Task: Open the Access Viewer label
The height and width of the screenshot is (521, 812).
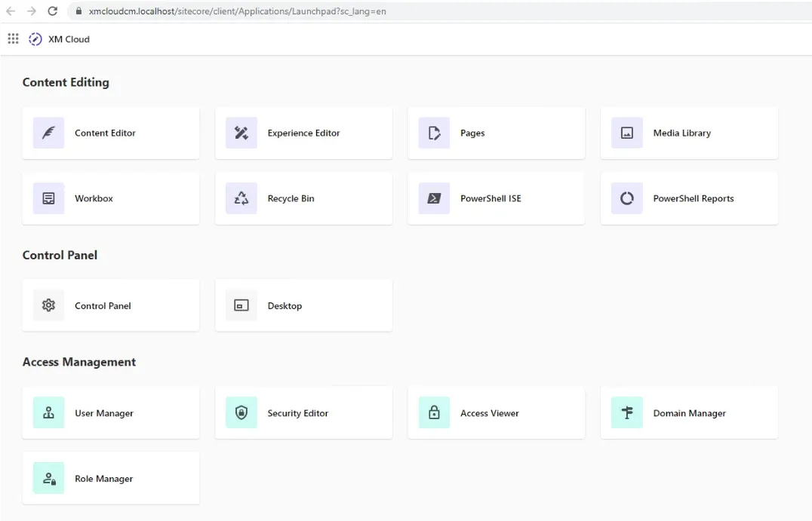Action: (489, 413)
